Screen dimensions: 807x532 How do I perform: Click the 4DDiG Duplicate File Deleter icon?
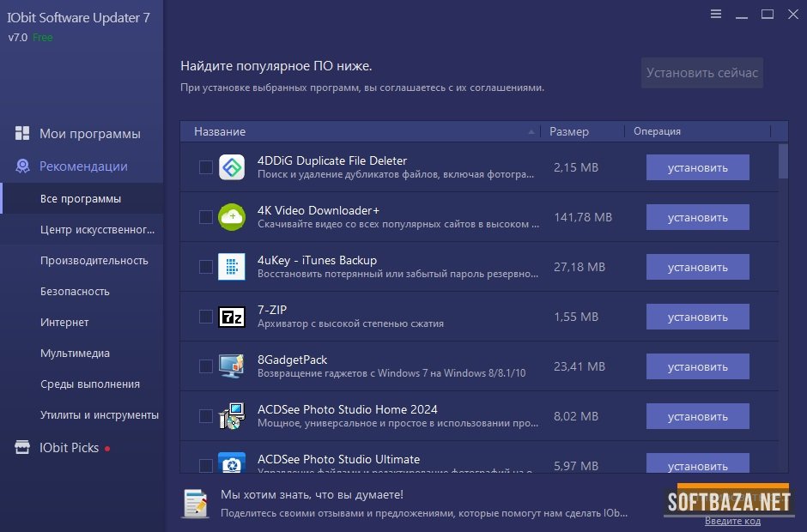pyautogui.click(x=232, y=167)
